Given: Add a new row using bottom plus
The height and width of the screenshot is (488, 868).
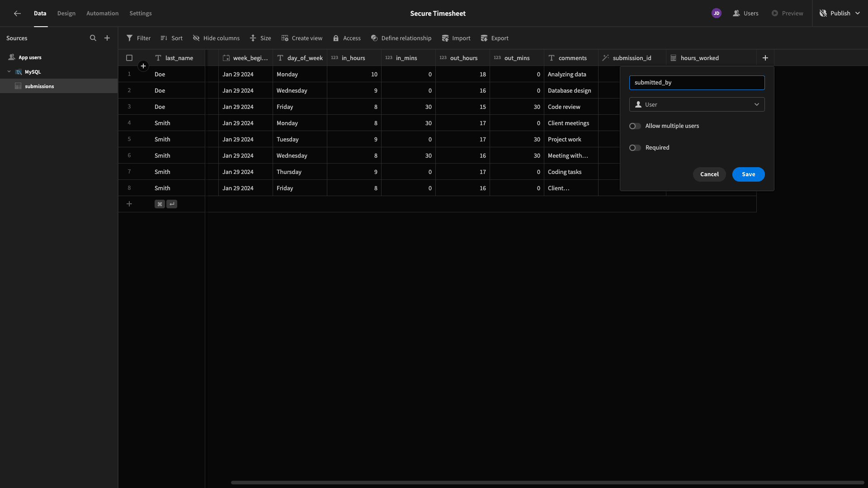Looking at the screenshot, I should [x=129, y=204].
